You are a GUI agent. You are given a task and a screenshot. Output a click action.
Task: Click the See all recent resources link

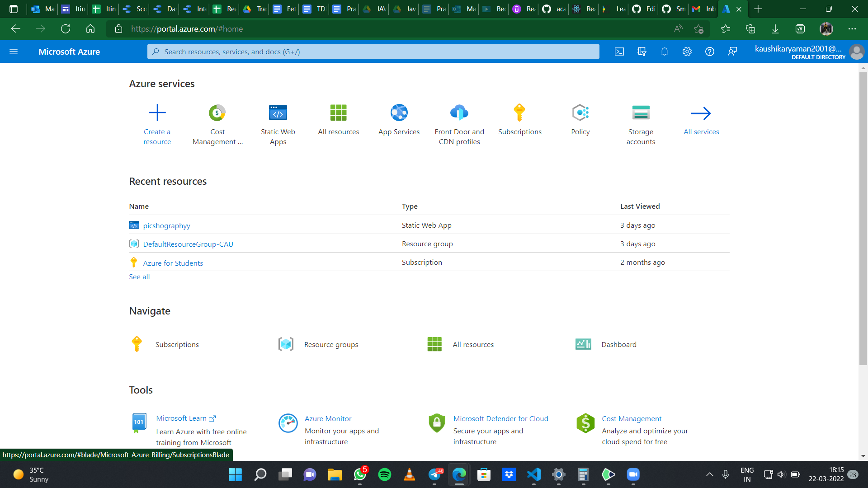pos(139,277)
